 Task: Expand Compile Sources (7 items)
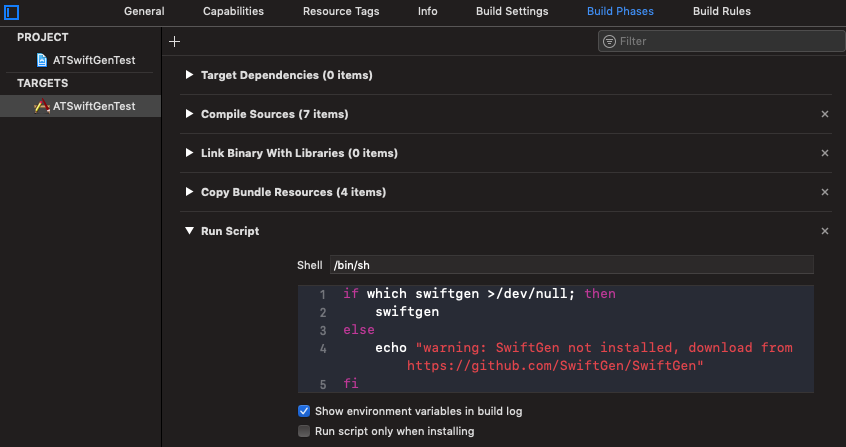click(190, 114)
